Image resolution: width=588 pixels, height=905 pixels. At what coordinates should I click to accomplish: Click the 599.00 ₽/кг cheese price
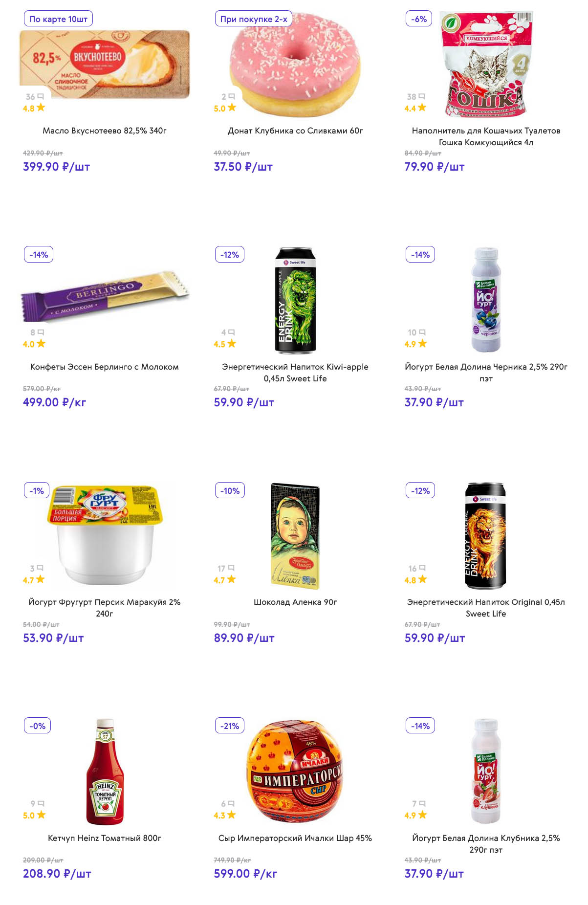245,873
